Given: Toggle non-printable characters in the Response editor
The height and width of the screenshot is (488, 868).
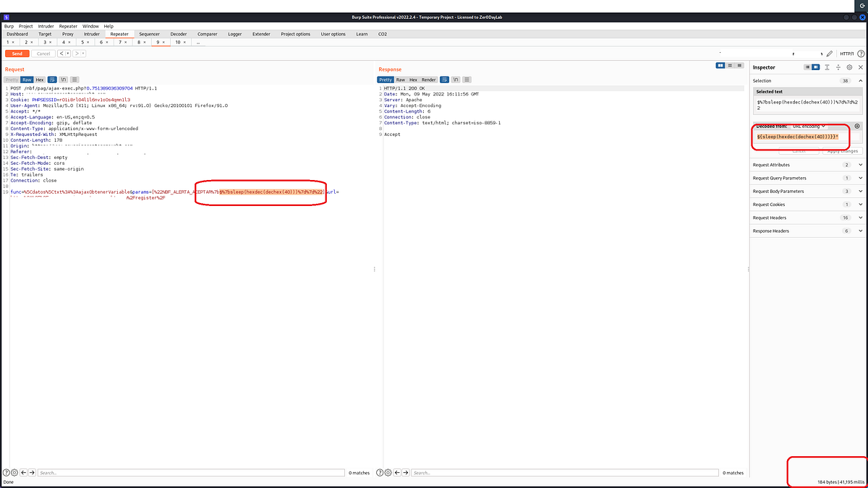Looking at the screenshot, I should [x=455, y=80].
